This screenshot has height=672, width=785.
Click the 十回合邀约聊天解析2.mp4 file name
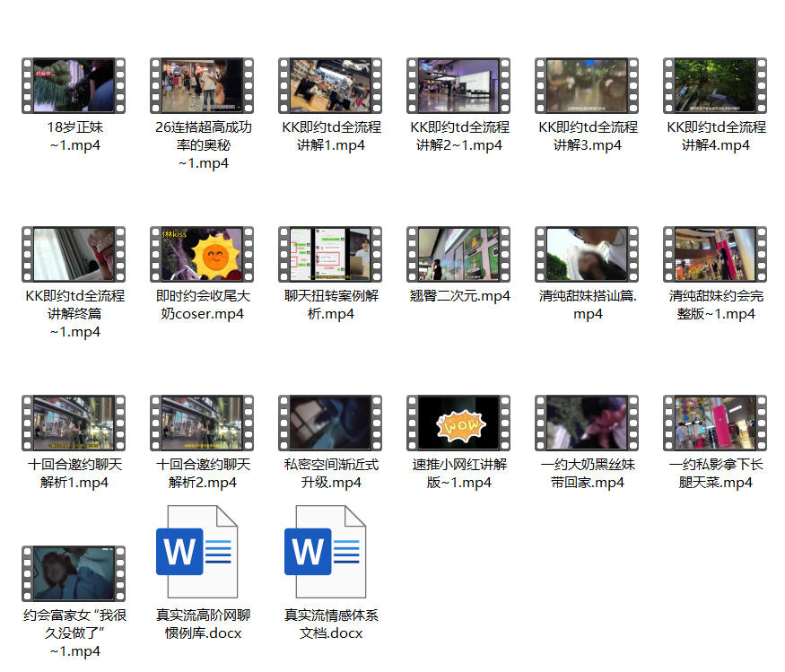202,474
